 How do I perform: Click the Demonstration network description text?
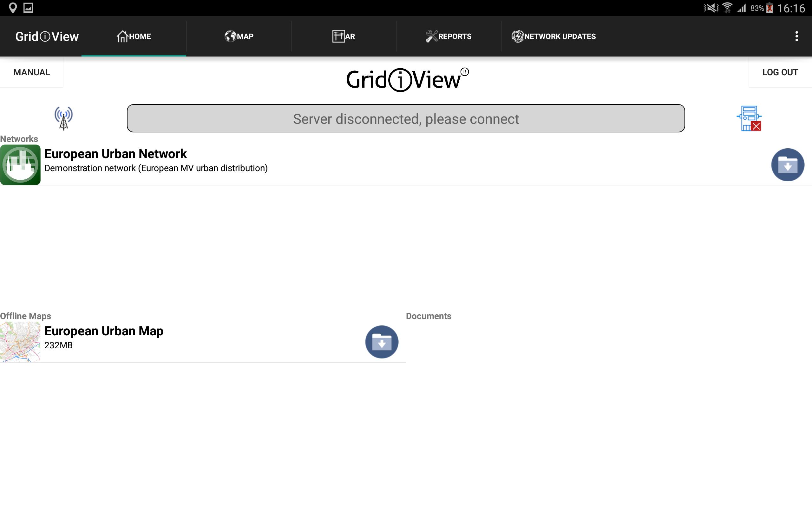click(x=156, y=168)
